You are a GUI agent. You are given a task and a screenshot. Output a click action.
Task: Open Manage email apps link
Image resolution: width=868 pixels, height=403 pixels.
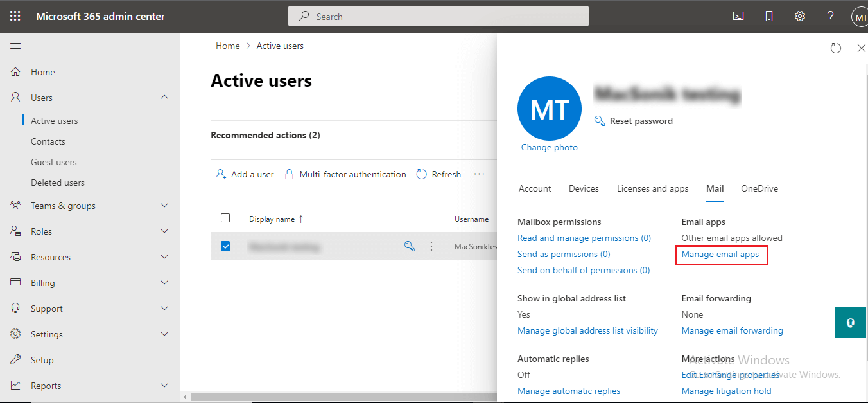coord(720,254)
